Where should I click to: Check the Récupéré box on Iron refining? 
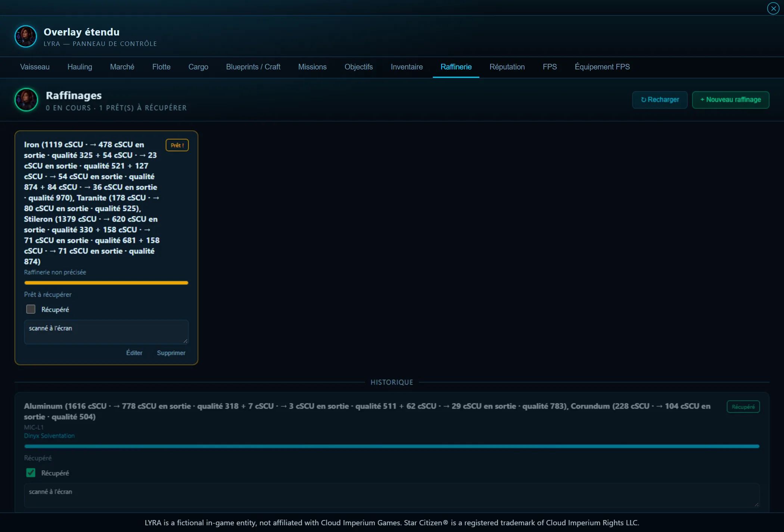point(31,309)
